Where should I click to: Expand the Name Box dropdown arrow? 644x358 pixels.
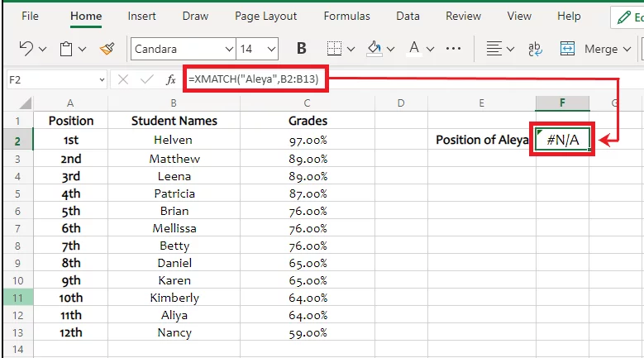[102, 80]
